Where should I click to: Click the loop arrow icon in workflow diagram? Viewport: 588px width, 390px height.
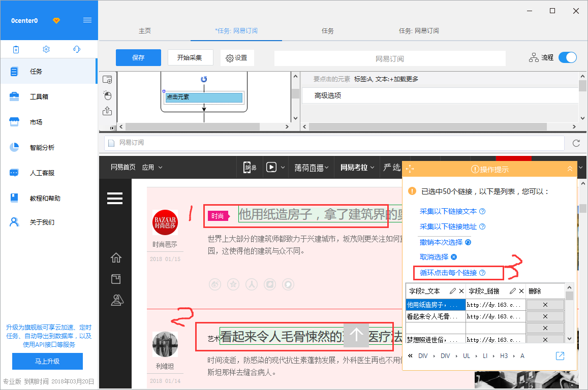point(204,79)
